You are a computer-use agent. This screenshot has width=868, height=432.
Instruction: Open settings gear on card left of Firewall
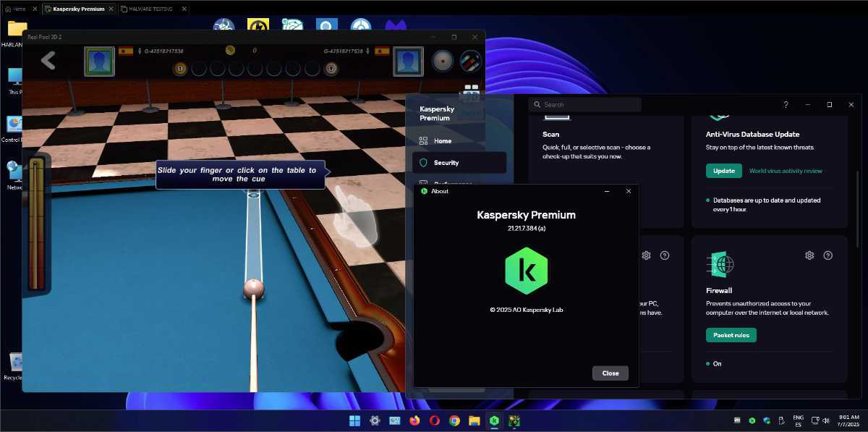[646, 255]
